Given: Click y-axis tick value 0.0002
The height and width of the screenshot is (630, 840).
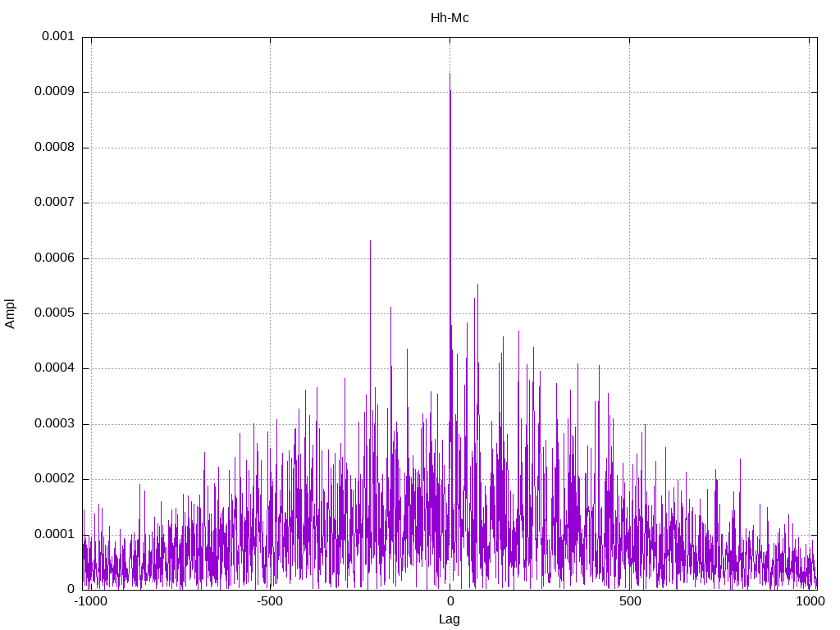Looking at the screenshot, I should 54,479.
